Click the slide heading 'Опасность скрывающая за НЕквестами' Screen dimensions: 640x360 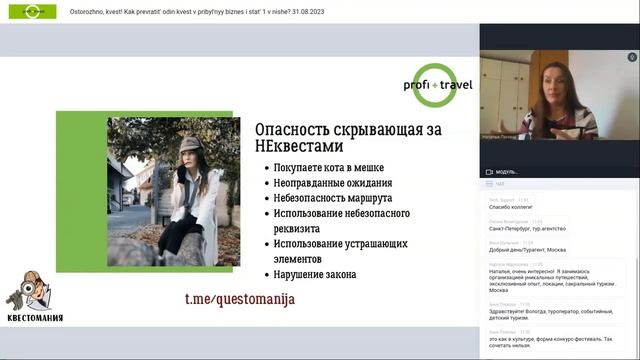348,138
